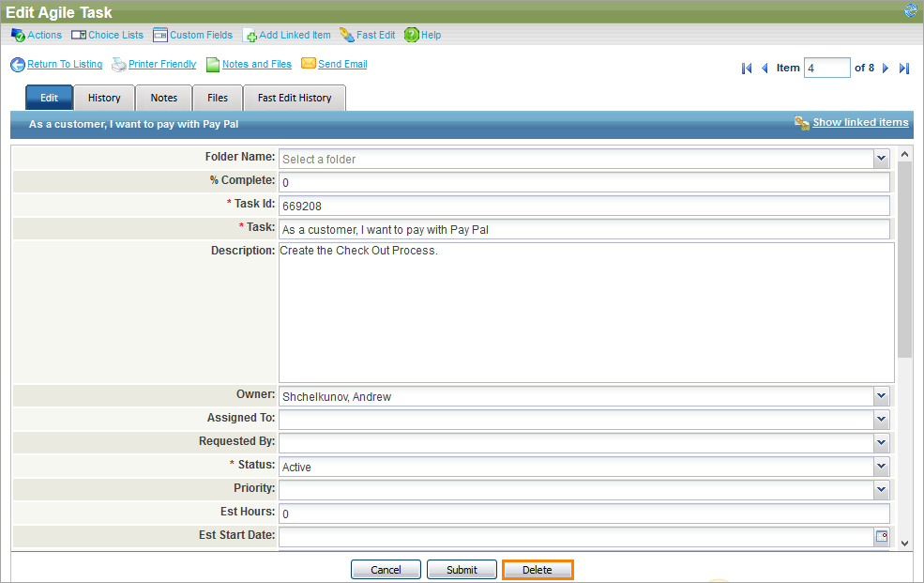Open Help in the toolbar
Viewport: 924px width, 583px height.
click(x=432, y=36)
